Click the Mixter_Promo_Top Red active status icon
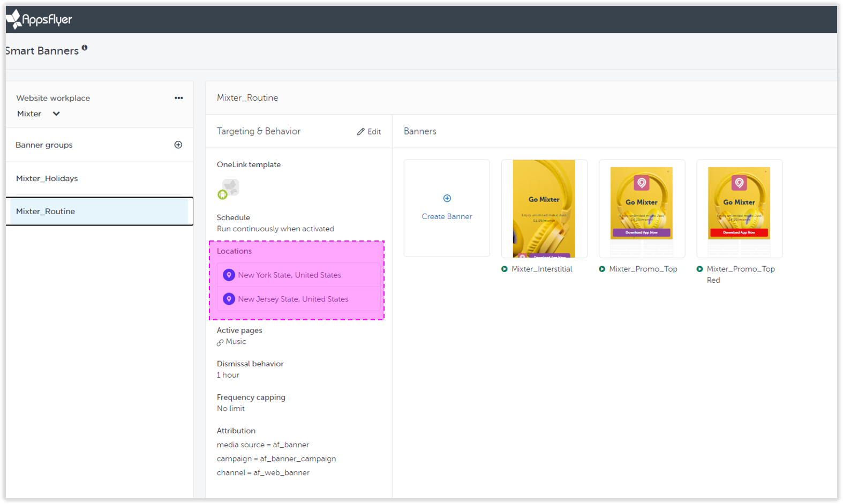The height and width of the screenshot is (504, 843). pos(699,269)
